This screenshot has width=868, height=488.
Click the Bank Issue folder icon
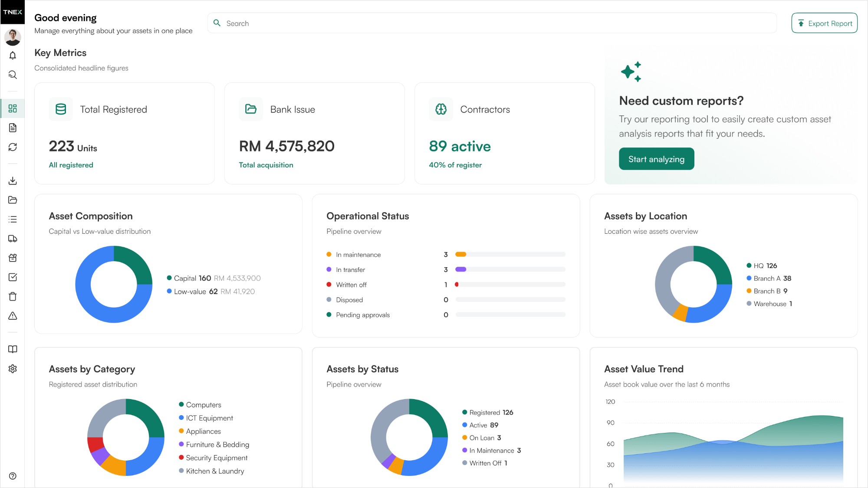point(251,109)
